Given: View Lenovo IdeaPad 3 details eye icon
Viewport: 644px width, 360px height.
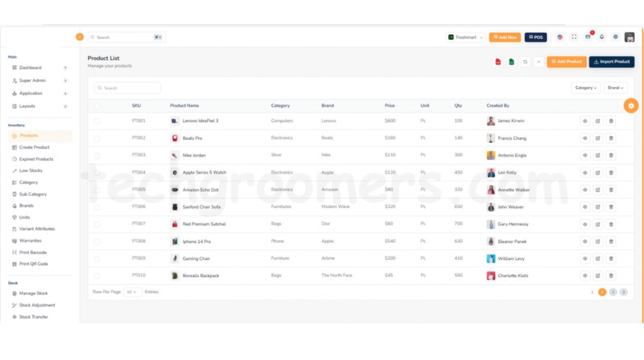Looking at the screenshot, I should (x=585, y=121).
